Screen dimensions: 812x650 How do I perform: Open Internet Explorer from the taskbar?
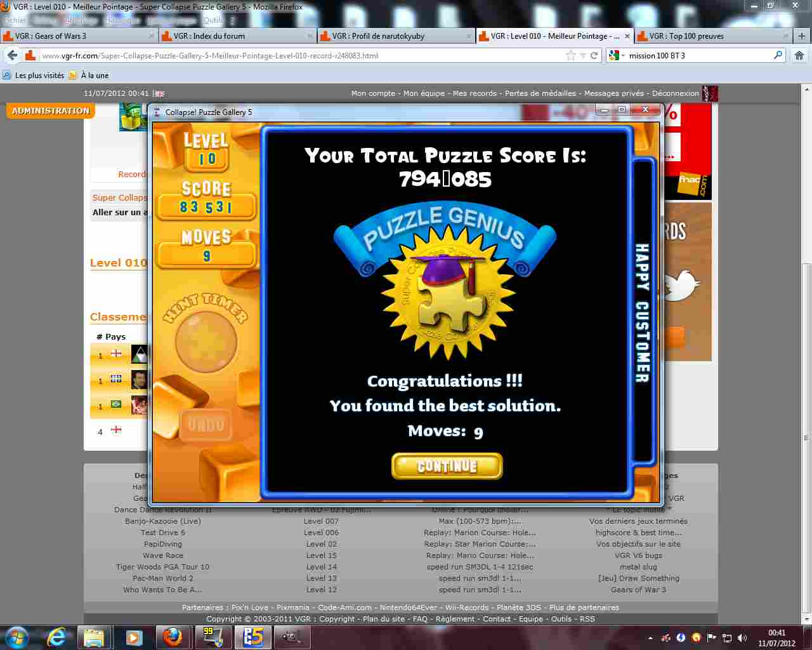point(56,637)
